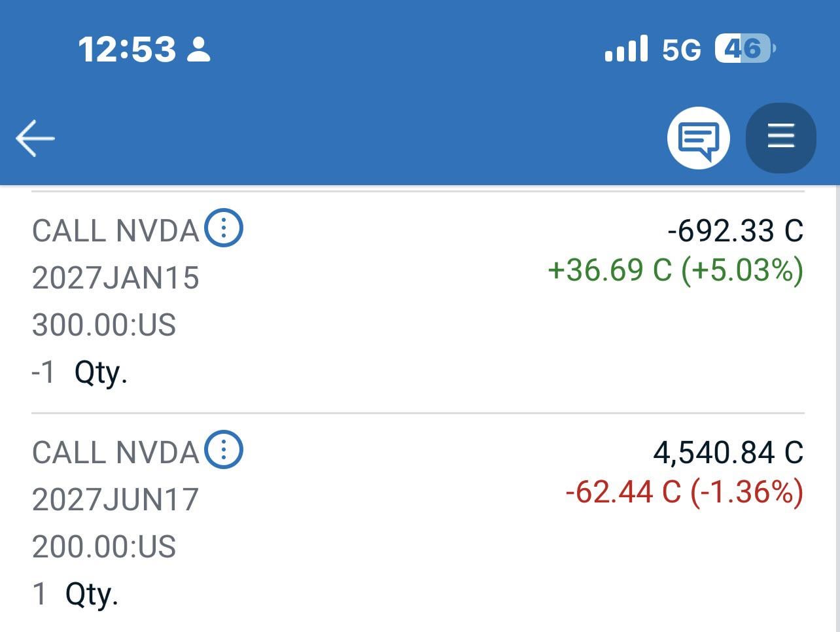Open the hamburger menu
Screen dimensions: 840x632
pyautogui.click(x=780, y=138)
